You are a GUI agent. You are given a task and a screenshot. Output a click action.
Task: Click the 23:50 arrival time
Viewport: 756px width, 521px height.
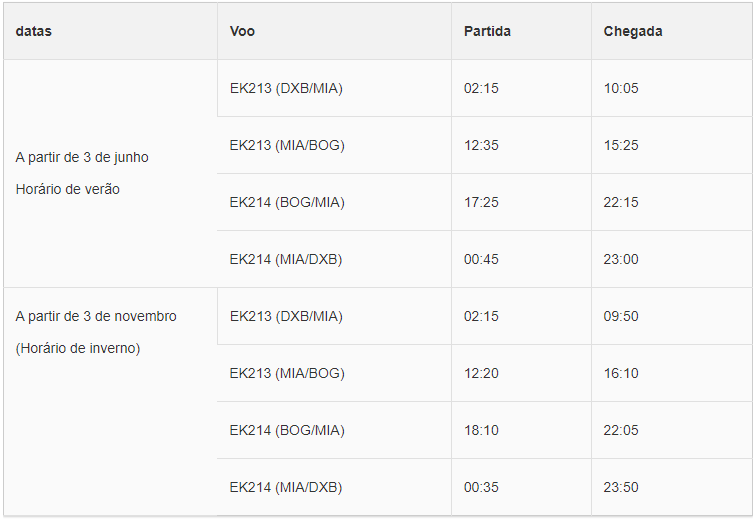(621, 487)
